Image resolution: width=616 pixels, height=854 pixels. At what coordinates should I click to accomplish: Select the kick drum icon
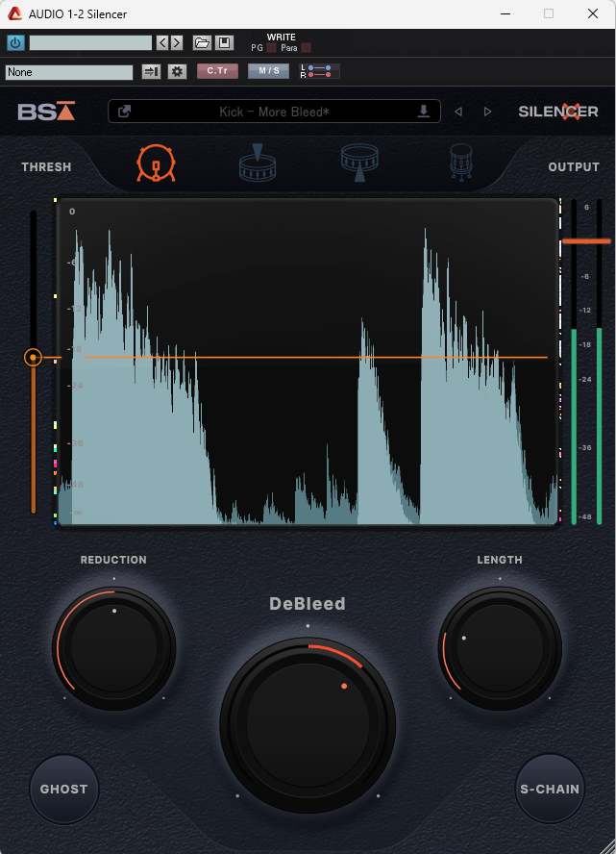point(157,163)
